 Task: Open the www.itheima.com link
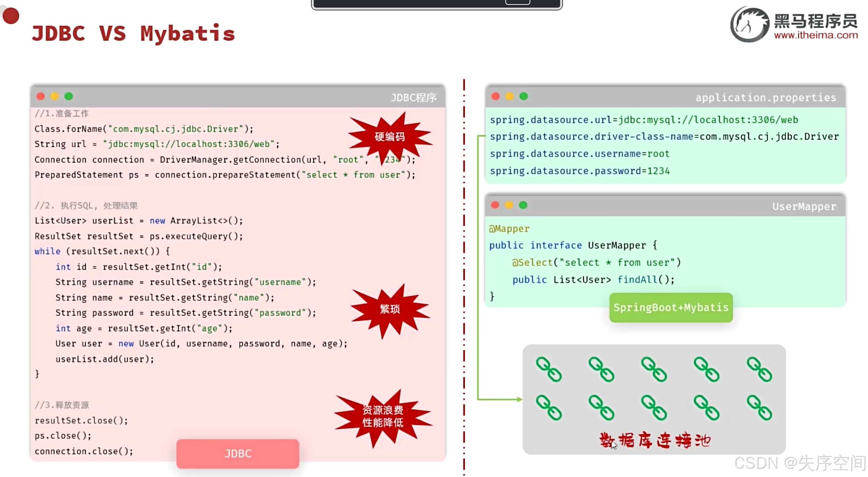coord(816,35)
